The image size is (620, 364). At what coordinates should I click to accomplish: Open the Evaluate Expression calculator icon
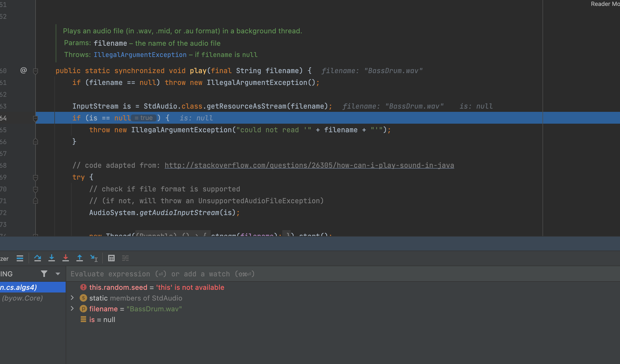pos(111,258)
